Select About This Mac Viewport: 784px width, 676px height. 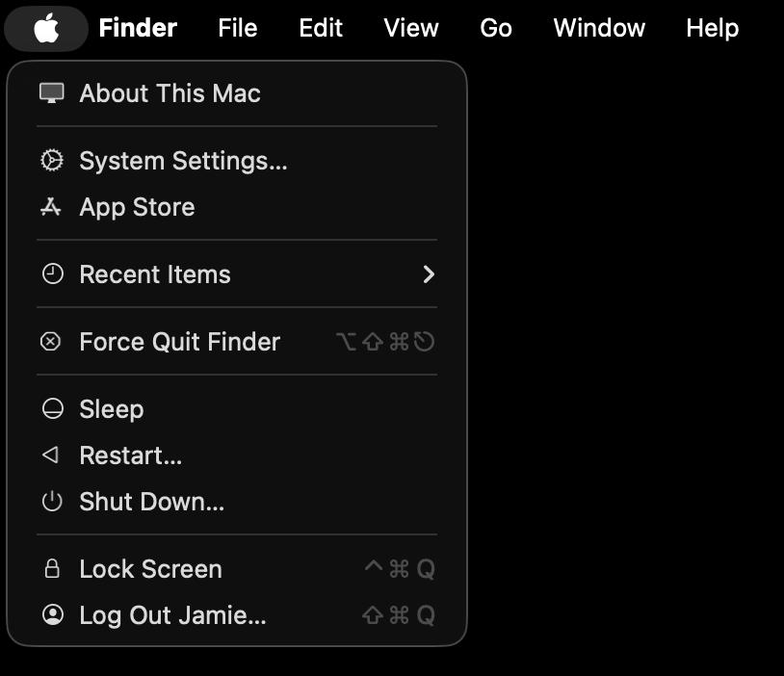tap(170, 93)
